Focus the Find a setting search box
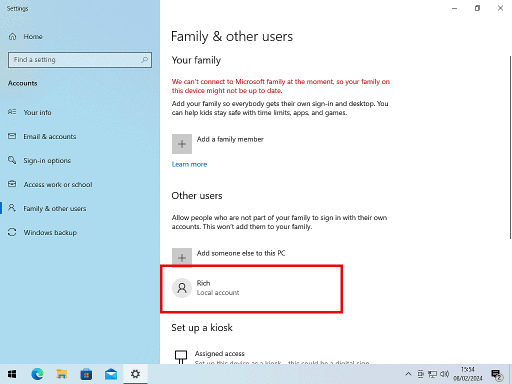The width and height of the screenshot is (512, 384). 80,60
